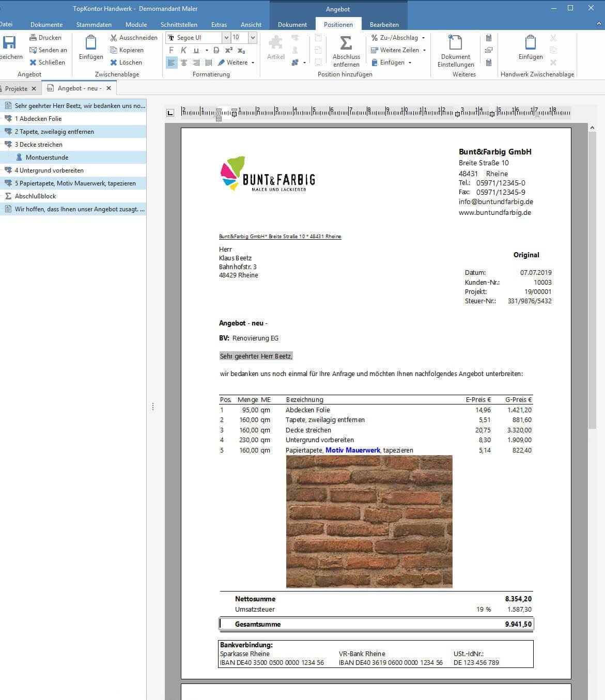Image resolution: width=605 pixels, height=700 pixels.
Task: Open the Stammdaten ribbon tab
Action: [94, 24]
